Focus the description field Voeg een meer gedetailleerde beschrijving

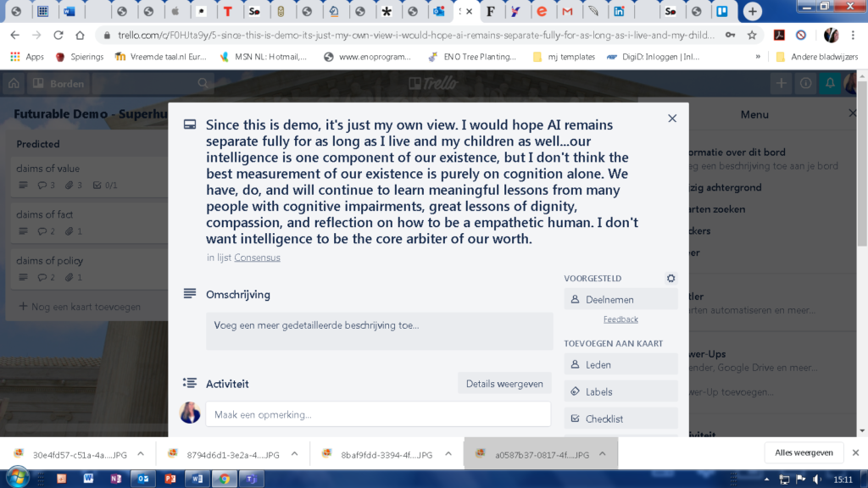[x=379, y=331]
